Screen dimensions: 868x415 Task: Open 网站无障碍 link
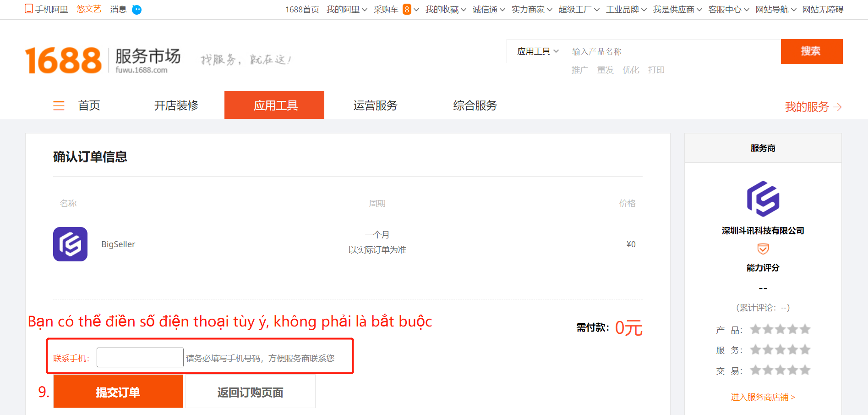(823, 10)
